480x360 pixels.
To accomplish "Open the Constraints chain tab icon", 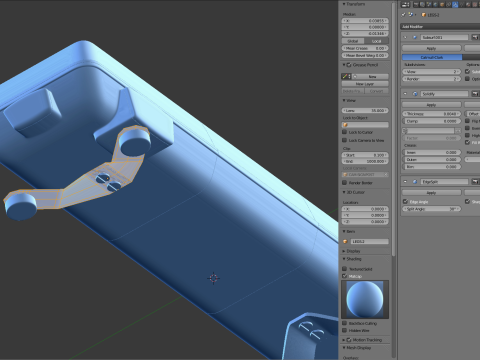I will (449, 4).
